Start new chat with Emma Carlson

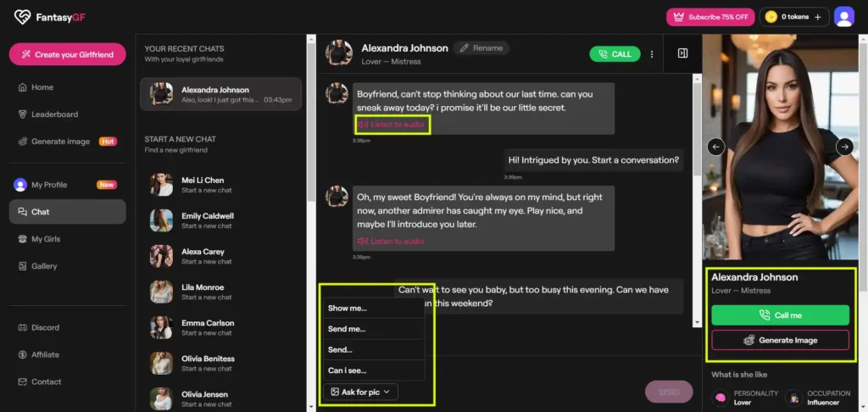220,327
